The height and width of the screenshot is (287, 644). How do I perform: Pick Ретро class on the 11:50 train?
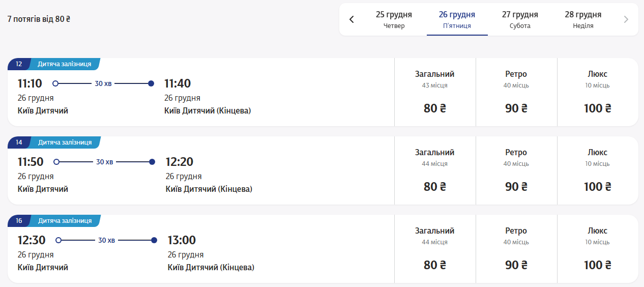pyautogui.click(x=516, y=170)
